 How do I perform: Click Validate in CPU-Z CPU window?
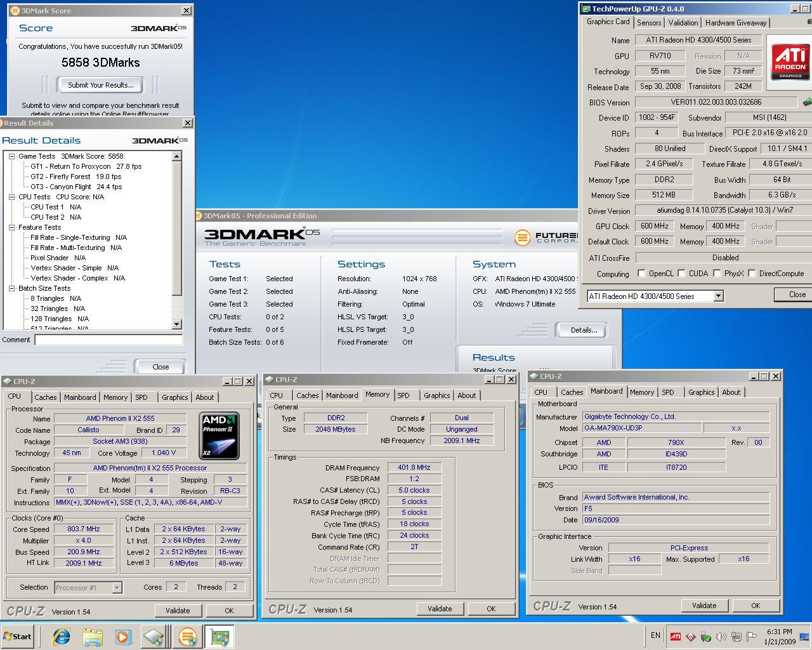click(178, 611)
